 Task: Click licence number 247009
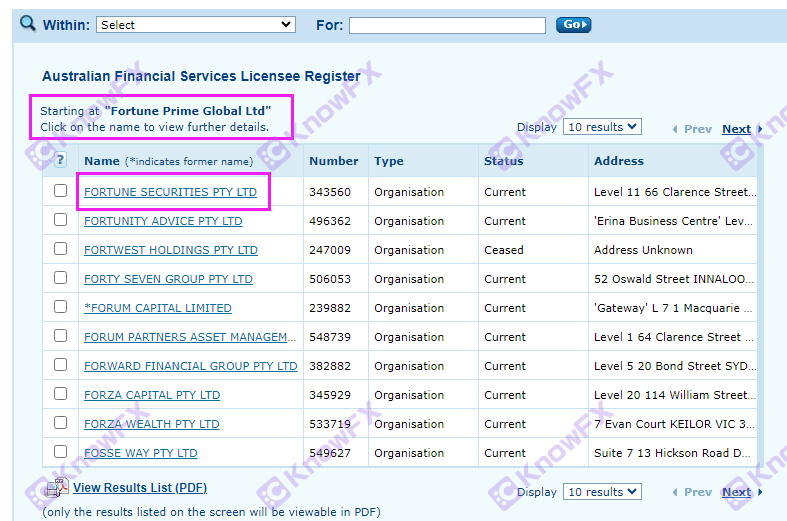tap(330, 250)
